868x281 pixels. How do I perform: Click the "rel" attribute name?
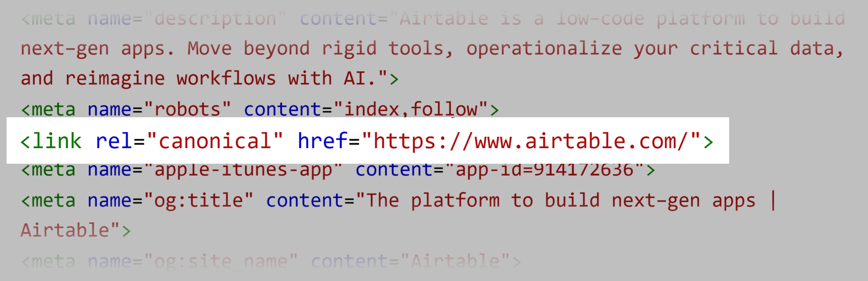[114, 141]
